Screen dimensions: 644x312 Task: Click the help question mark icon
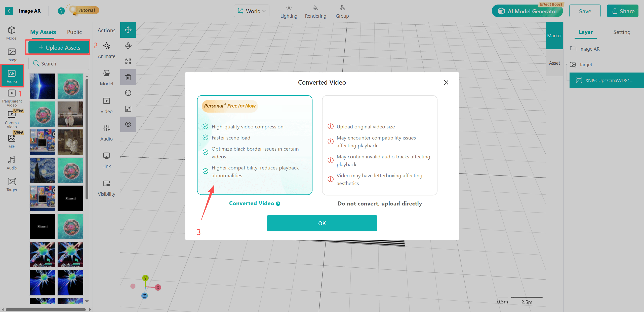point(61,11)
